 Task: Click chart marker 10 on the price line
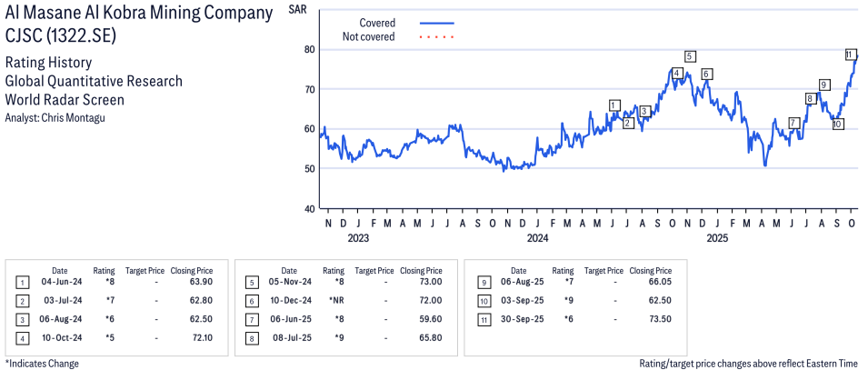coord(837,124)
